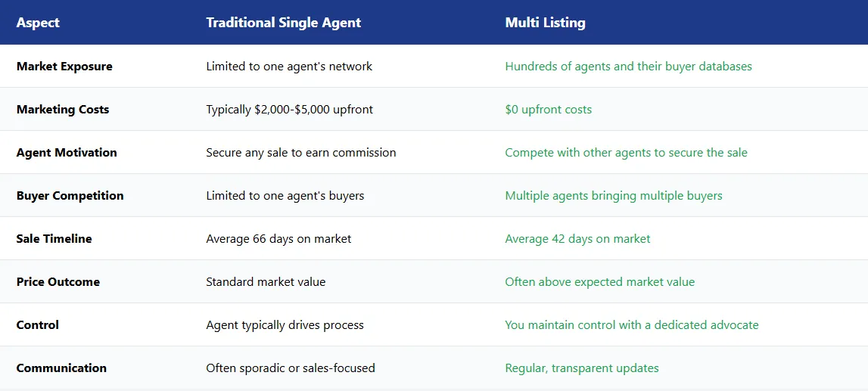
Task: Select the Price Outcome row label
Action: (58, 282)
